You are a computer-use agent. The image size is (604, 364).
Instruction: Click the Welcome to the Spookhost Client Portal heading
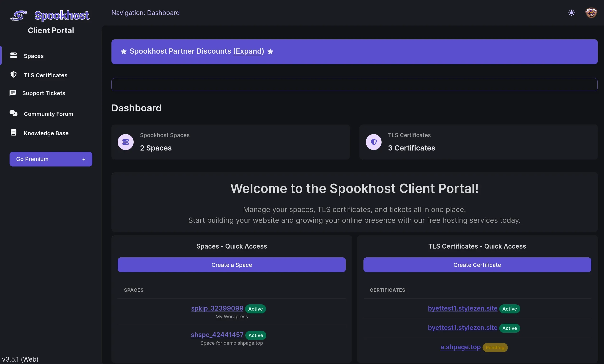tap(354, 188)
